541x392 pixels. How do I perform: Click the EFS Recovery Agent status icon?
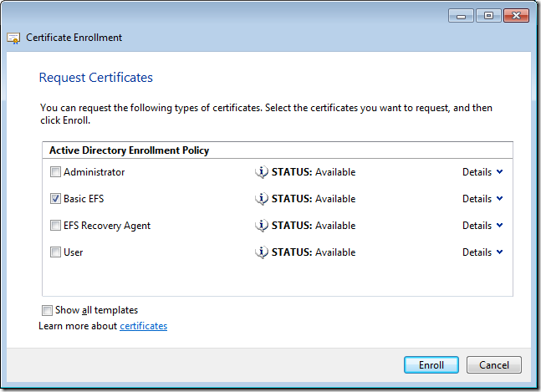click(x=262, y=226)
